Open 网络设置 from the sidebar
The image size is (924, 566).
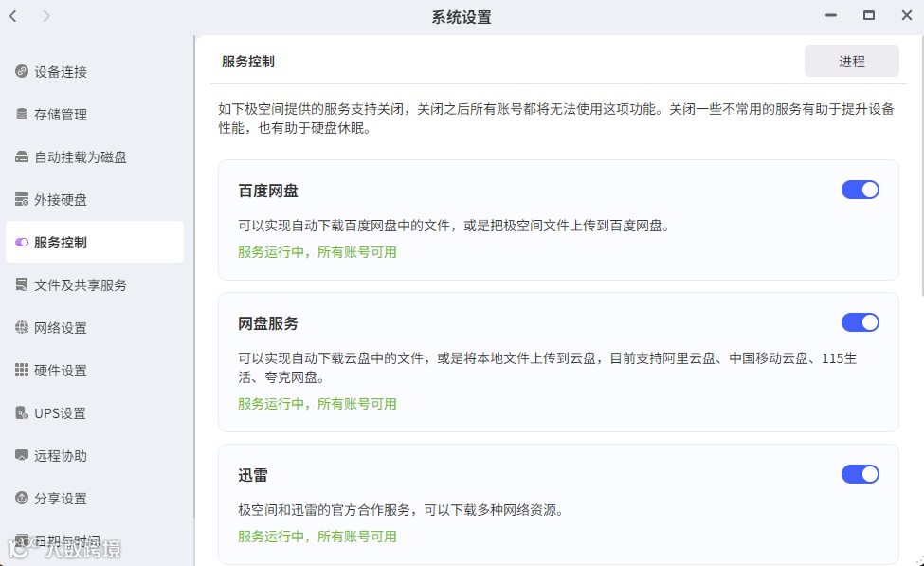coord(94,327)
